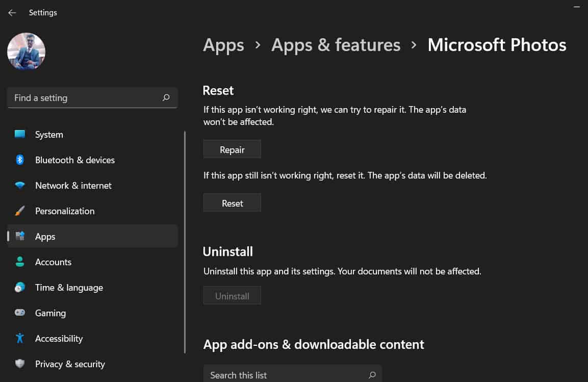This screenshot has height=382, width=588.
Task: Go to Privacy & security settings
Action: coord(70,364)
